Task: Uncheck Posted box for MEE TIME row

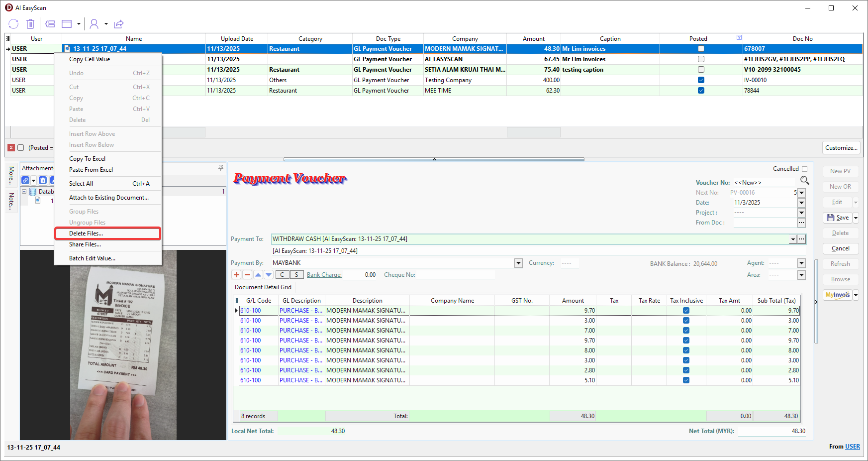Action: click(701, 91)
